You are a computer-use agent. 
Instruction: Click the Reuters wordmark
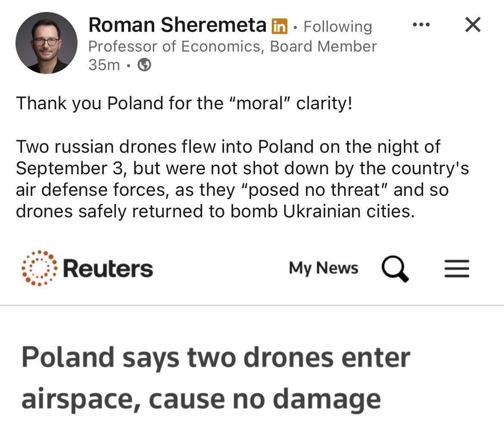(x=108, y=268)
